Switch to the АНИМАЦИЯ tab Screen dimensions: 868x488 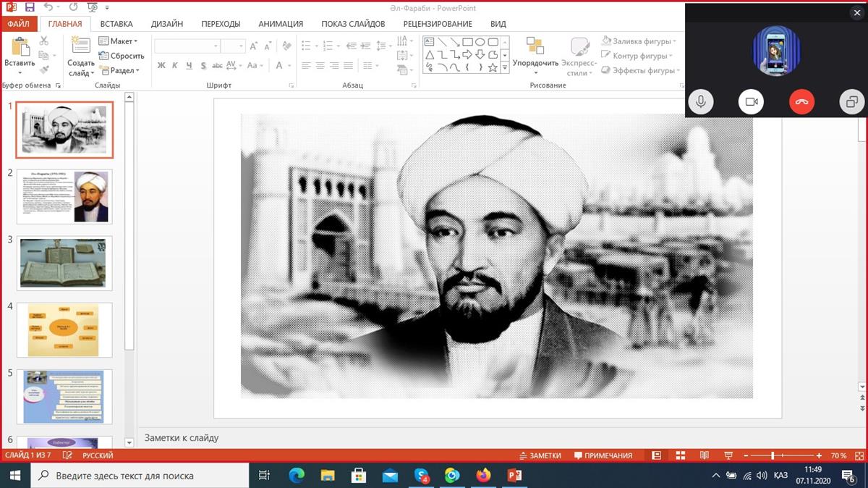[x=280, y=24]
